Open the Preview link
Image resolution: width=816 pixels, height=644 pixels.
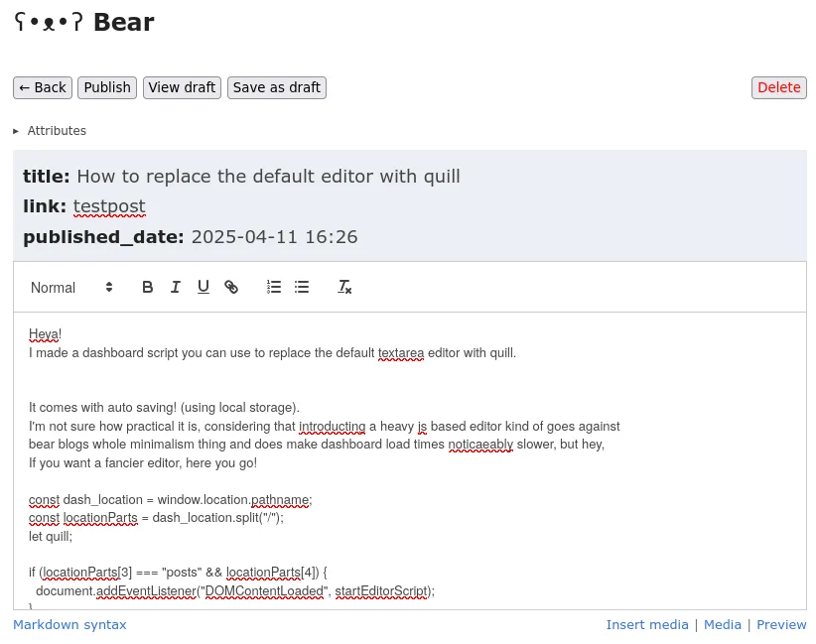click(x=781, y=625)
